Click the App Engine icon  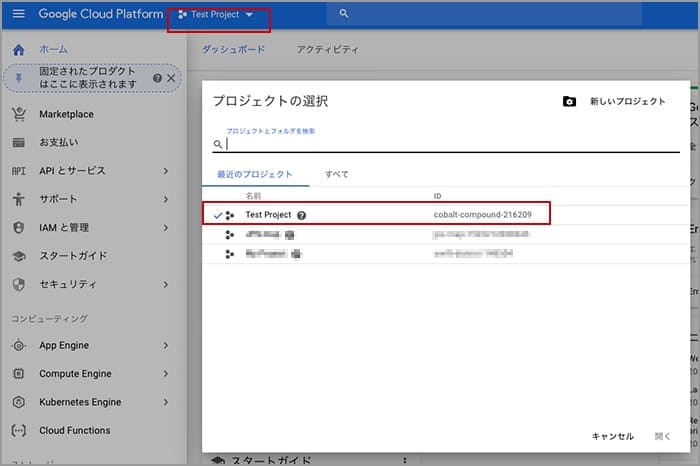pos(19,345)
